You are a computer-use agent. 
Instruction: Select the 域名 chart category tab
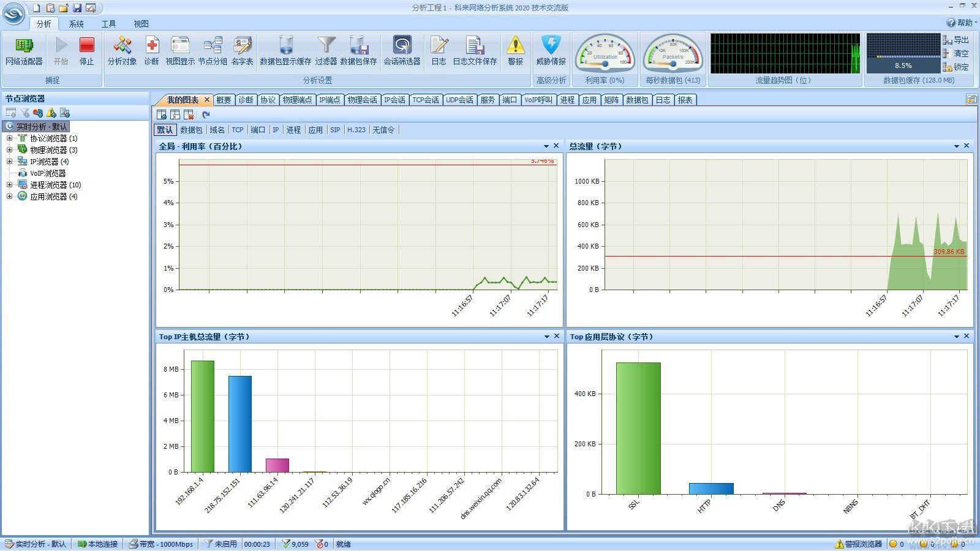(x=217, y=130)
